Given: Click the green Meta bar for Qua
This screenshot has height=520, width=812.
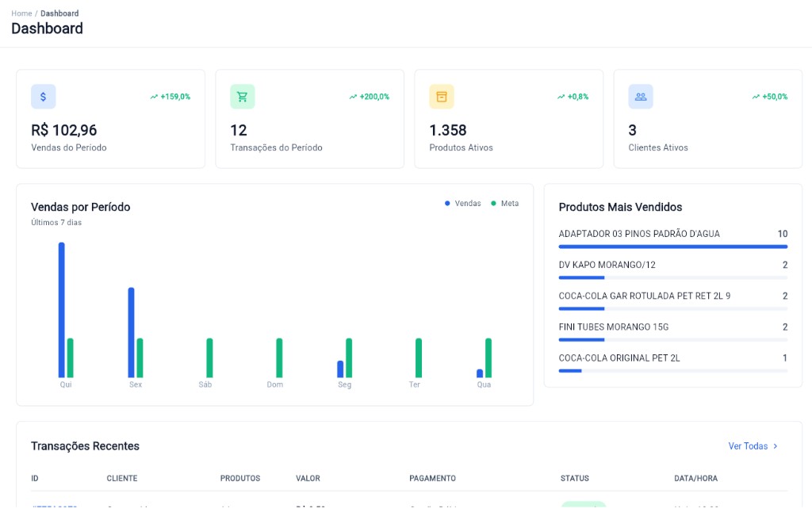Looking at the screenshot, I should tap(488, 357).
